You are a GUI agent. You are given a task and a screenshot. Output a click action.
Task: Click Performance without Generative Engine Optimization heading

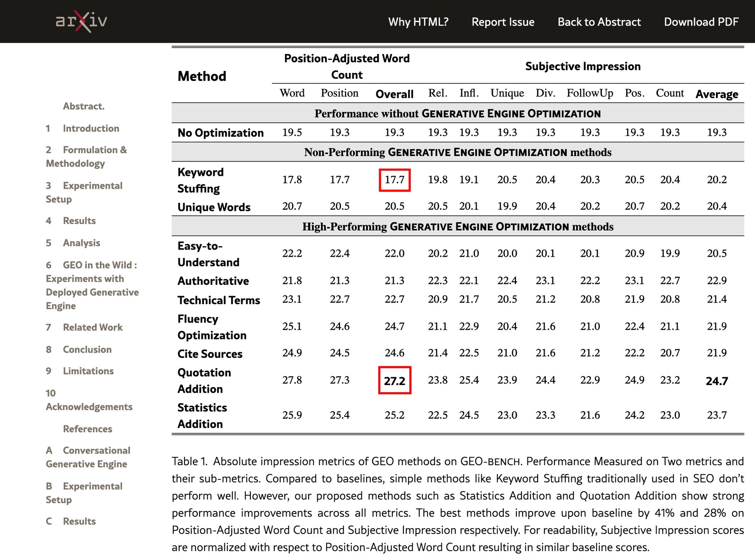tap(458, 113)
